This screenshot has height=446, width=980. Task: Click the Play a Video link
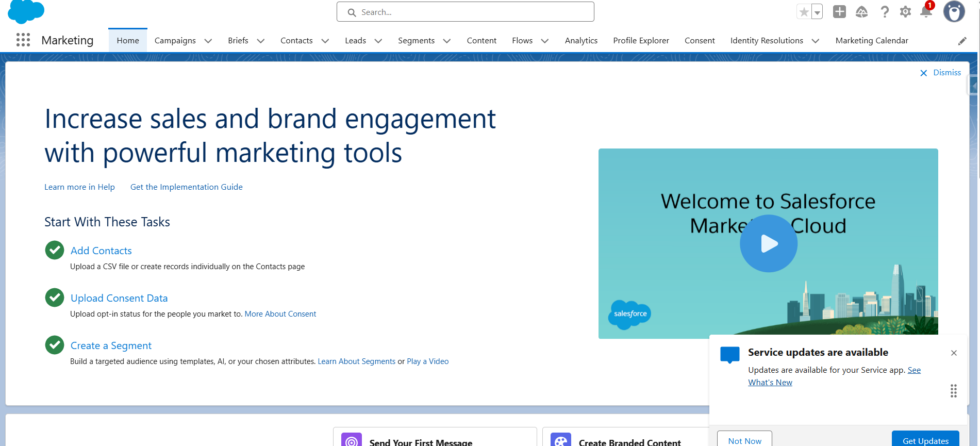pyautogui.click(x=428, y=361)
